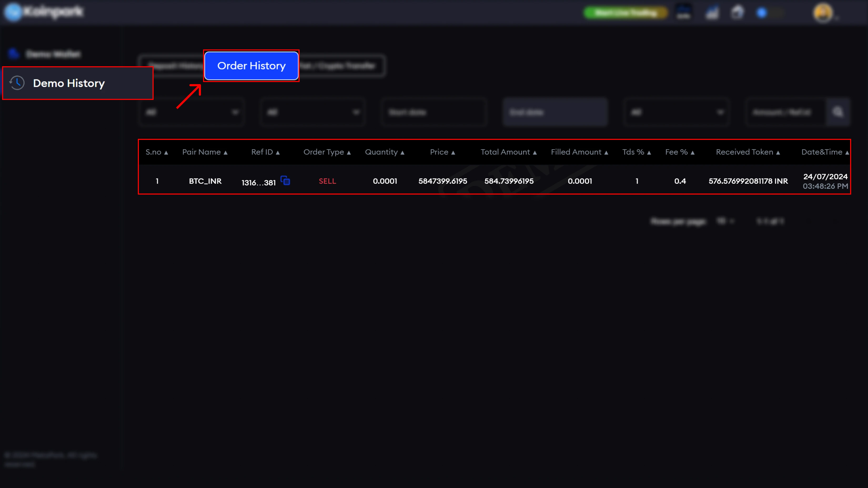Click the BTC_INR pair name cell

[205, 181]
